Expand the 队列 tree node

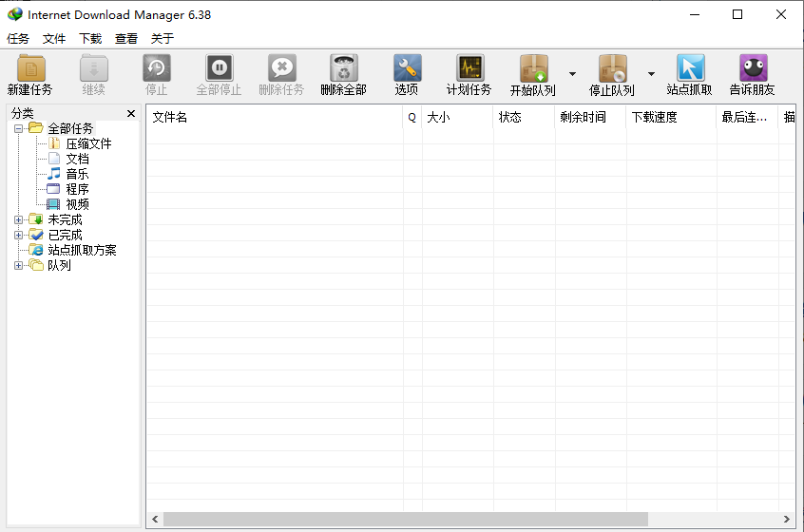pos(18,265)
